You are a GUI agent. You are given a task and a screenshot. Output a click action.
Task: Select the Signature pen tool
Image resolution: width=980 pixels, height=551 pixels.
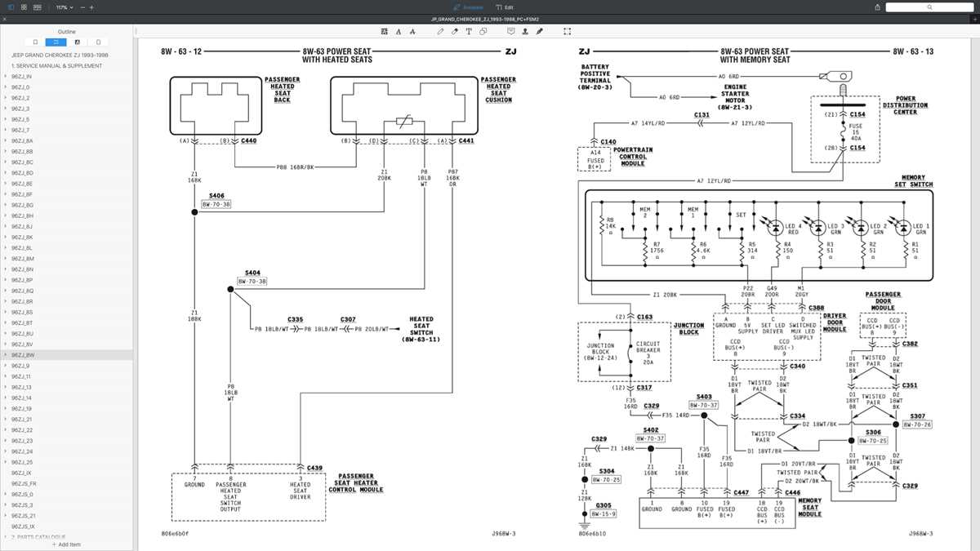tap(539, 31)
